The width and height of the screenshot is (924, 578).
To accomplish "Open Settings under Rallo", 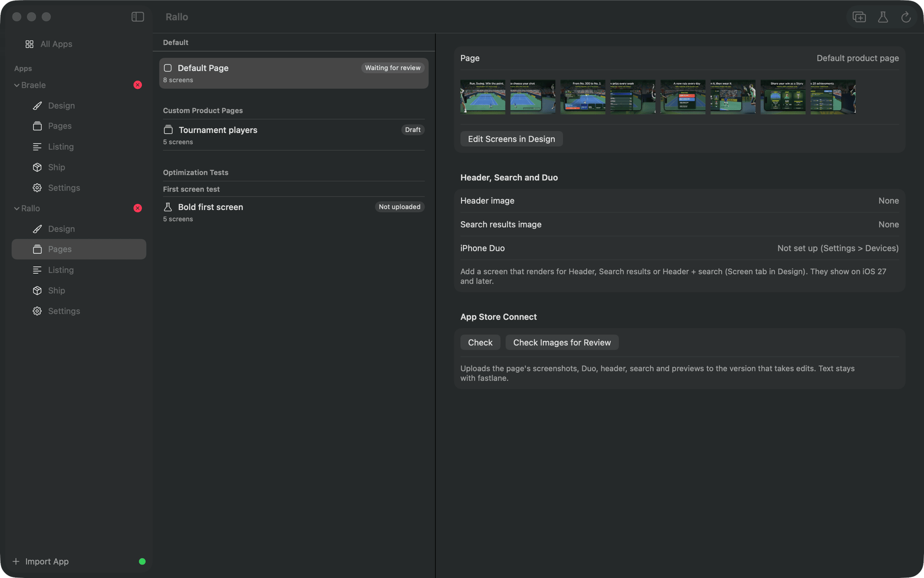I will tap(79, 311).
